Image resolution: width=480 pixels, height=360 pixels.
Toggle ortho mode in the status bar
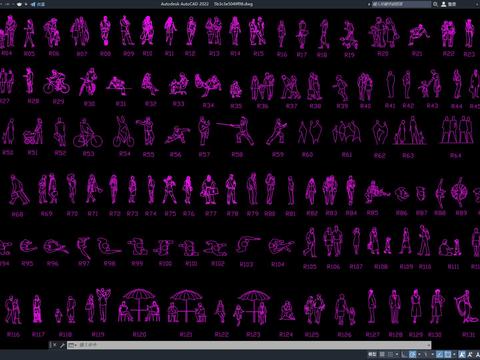(404, 354)
